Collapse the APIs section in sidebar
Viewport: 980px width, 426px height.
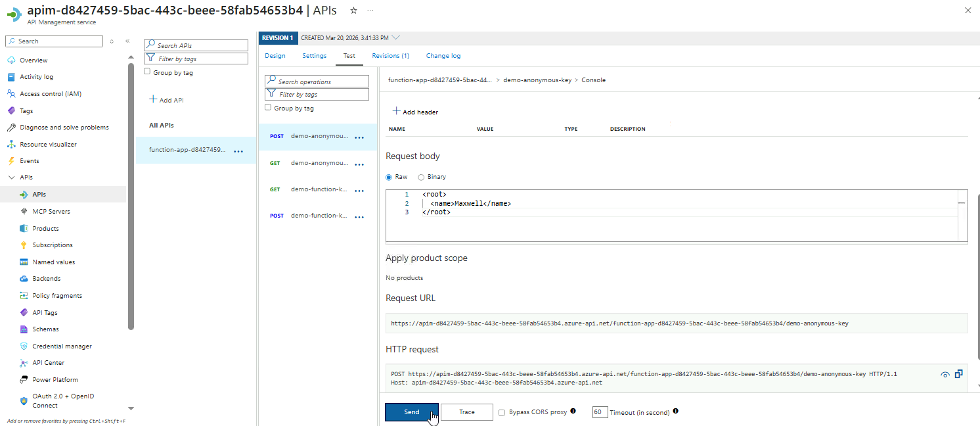coord(11,177)
